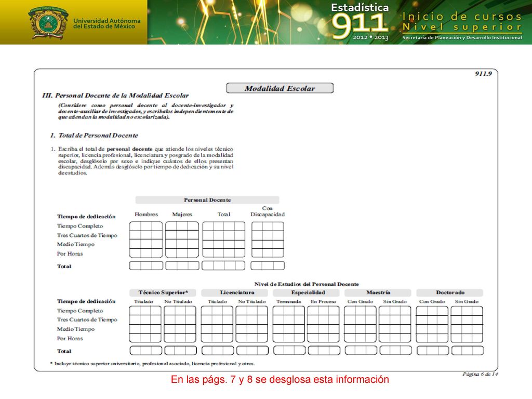
Task: Select Total column field in Personal Docente Total row
Action: (x=223, y=265)
